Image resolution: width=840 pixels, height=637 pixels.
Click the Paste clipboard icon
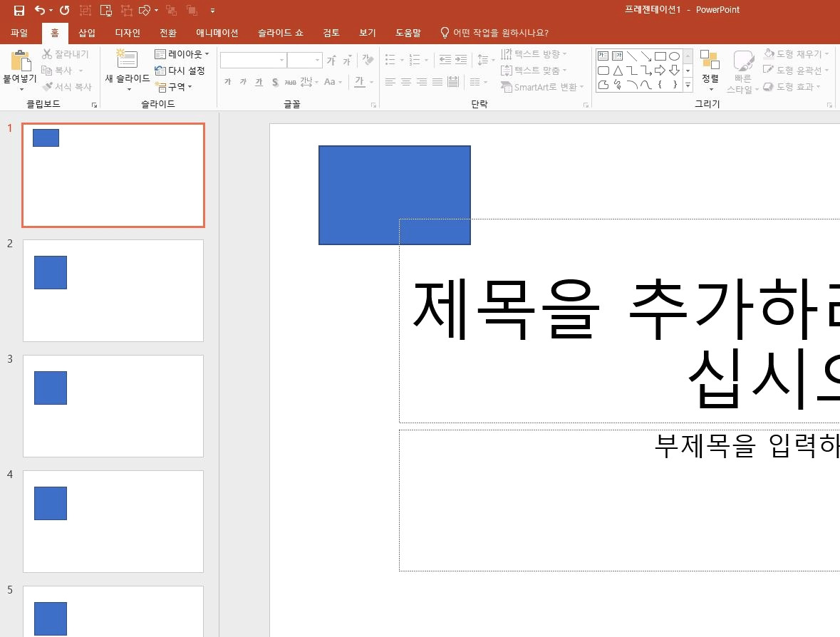pyautogui.click(x=21, y=61)
